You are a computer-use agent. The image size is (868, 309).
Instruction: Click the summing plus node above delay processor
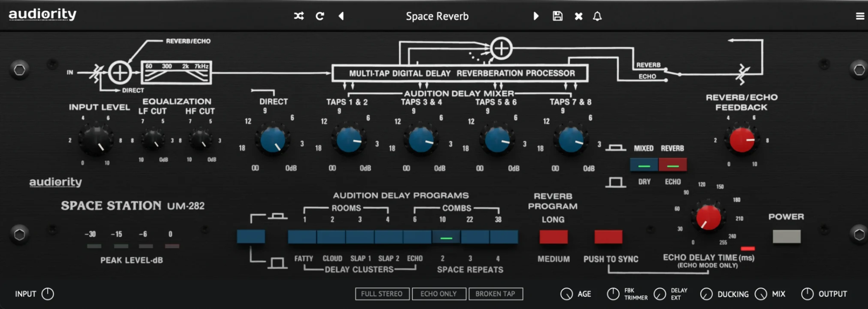click(501, 48)
